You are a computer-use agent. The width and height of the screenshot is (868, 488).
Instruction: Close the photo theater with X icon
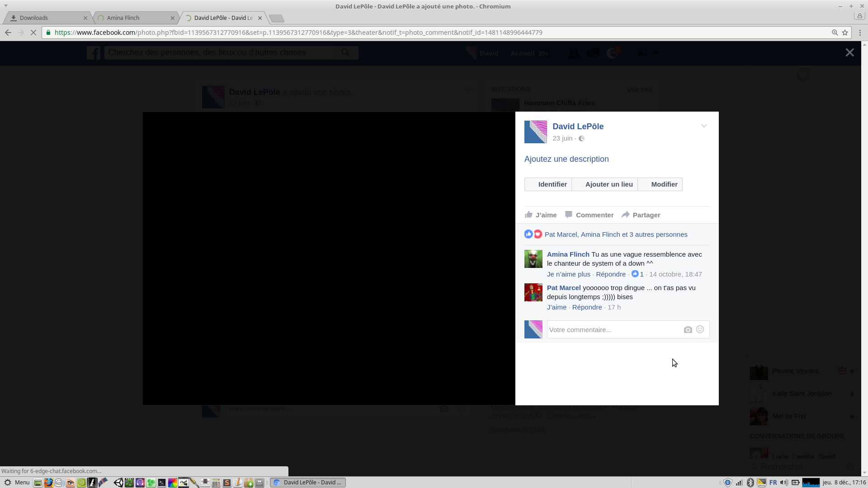click(x=849, y=52)
